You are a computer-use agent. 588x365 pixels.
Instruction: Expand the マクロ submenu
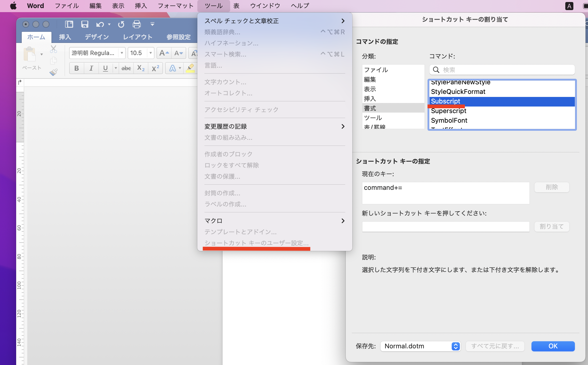[x=274, y=221]
